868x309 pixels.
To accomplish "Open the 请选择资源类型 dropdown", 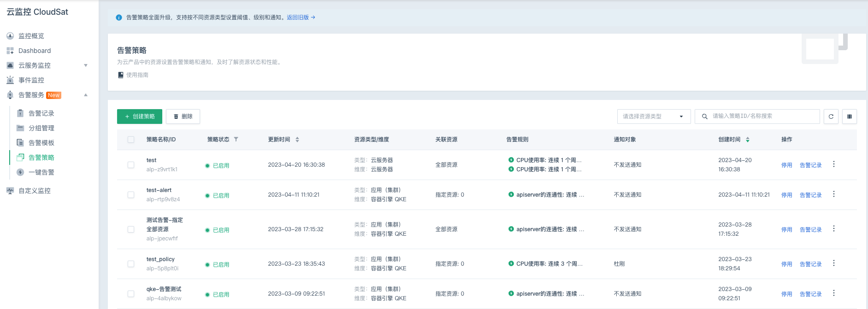I will tap(653, 117).
